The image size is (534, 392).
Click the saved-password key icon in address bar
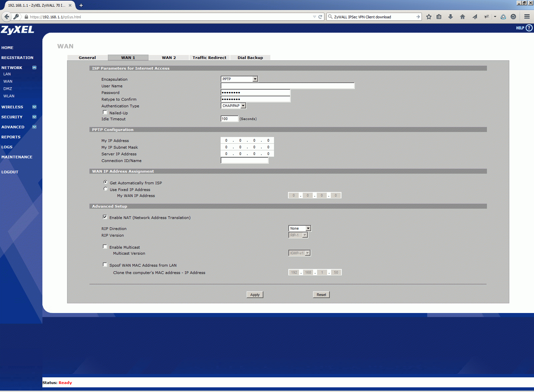coord(16,17)
